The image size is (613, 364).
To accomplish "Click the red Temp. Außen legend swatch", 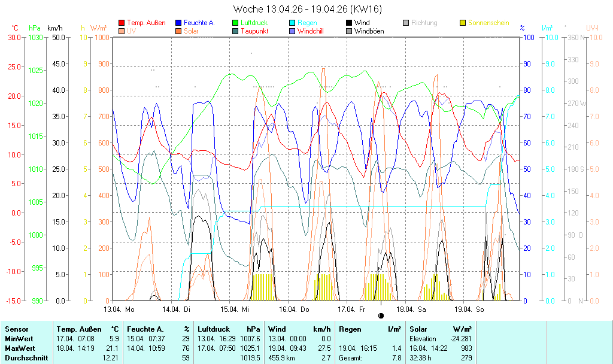I will pyautogui.click(x=123, y=23).
